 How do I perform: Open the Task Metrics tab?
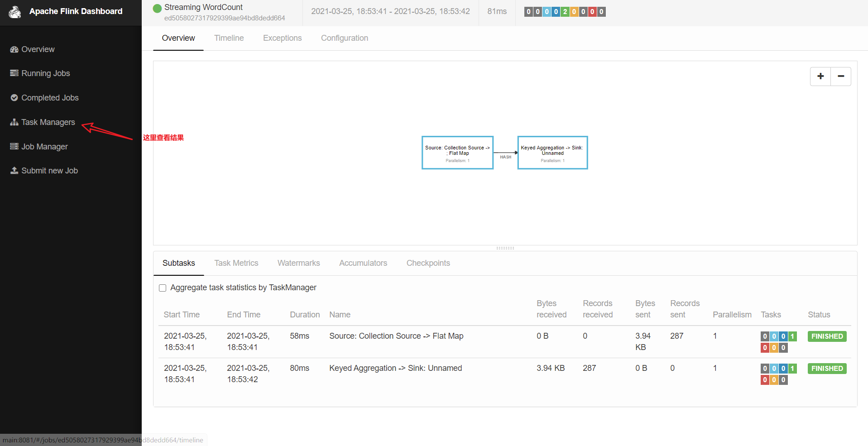coord(236,263)
